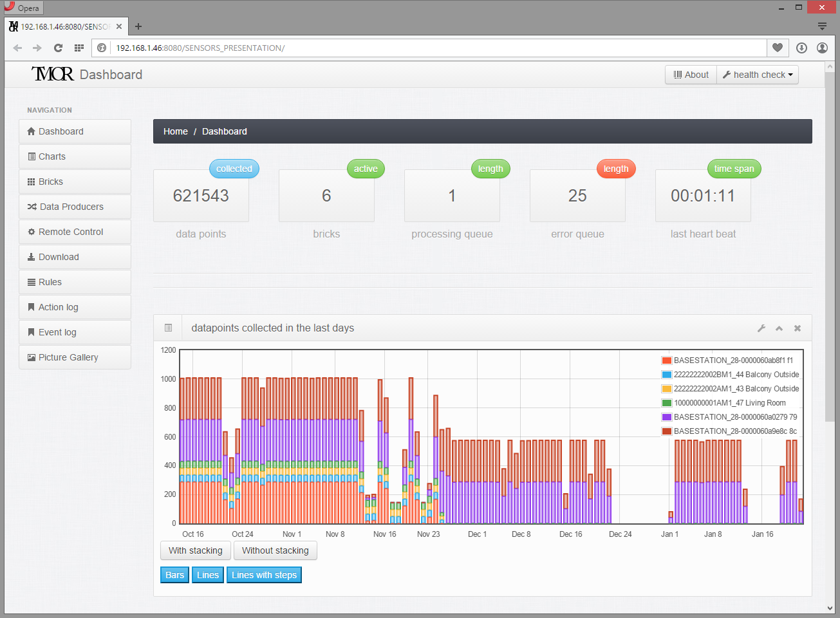Click the Dashboard breadcrumb
Image resolution: width=840 pixels, height=618 pixels.
(225, 131)
